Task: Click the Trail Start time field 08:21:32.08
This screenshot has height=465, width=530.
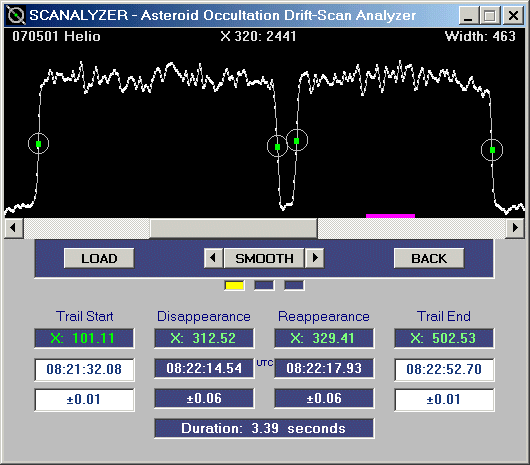Action: click(84, 369)
